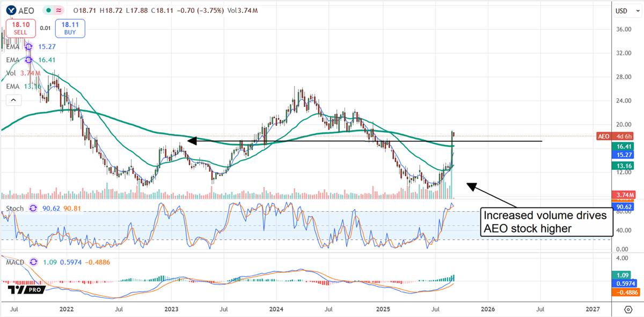Click 2024 on the time axis

(276, 310)
